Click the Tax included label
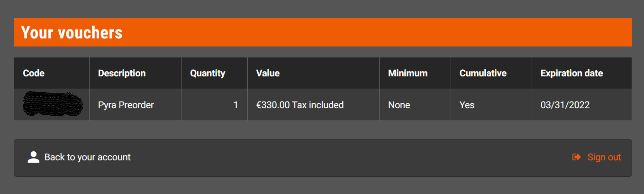 [317, 105]
